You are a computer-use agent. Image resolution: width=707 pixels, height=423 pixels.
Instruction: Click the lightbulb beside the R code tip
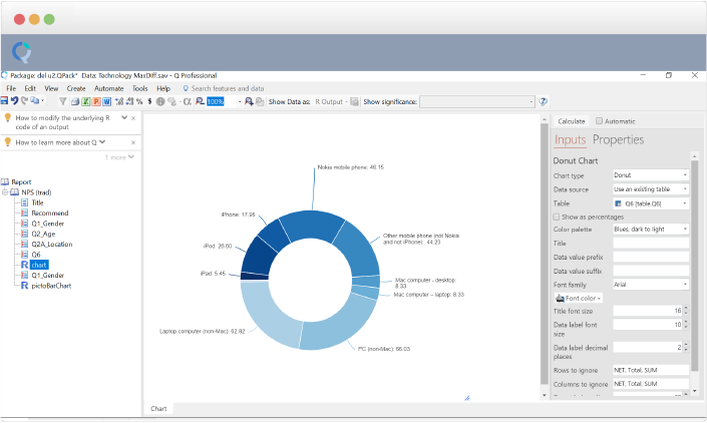coord(8,118)
